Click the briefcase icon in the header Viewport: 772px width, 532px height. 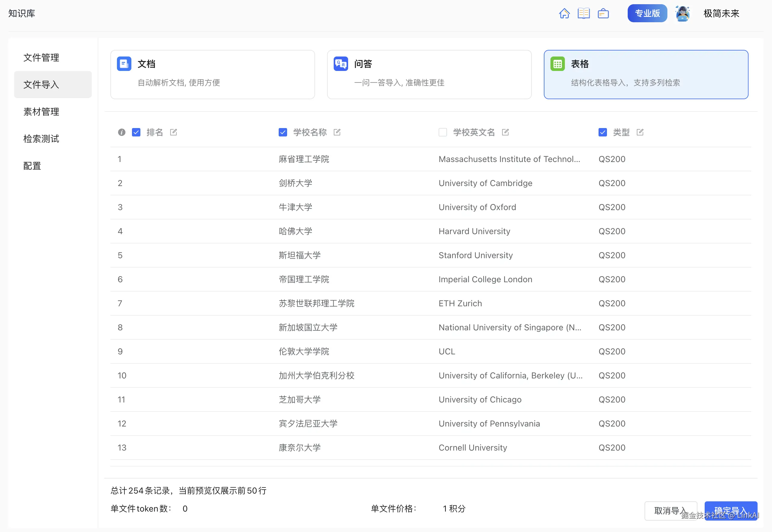(603, 13)
